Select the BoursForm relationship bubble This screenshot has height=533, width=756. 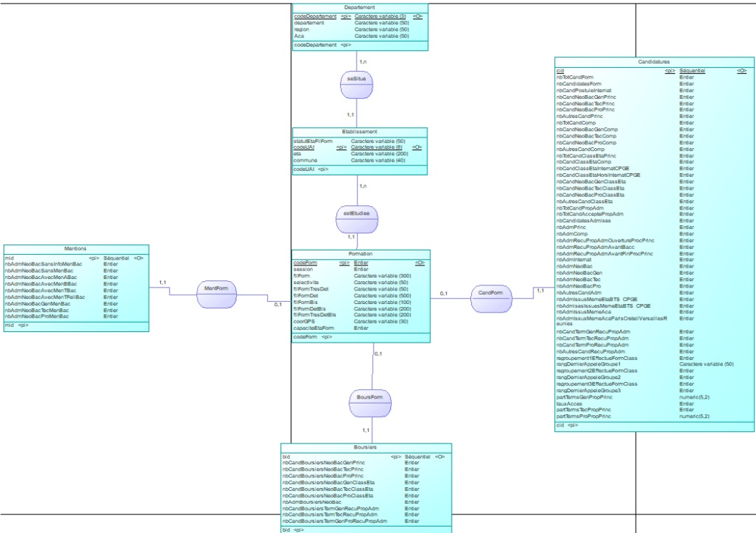[369, 396]
